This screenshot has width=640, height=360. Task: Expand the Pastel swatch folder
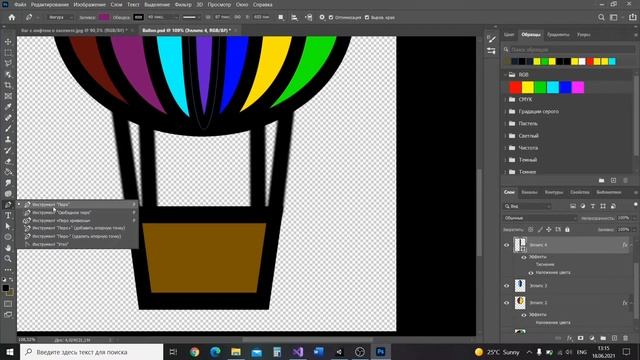pos(505,124)
